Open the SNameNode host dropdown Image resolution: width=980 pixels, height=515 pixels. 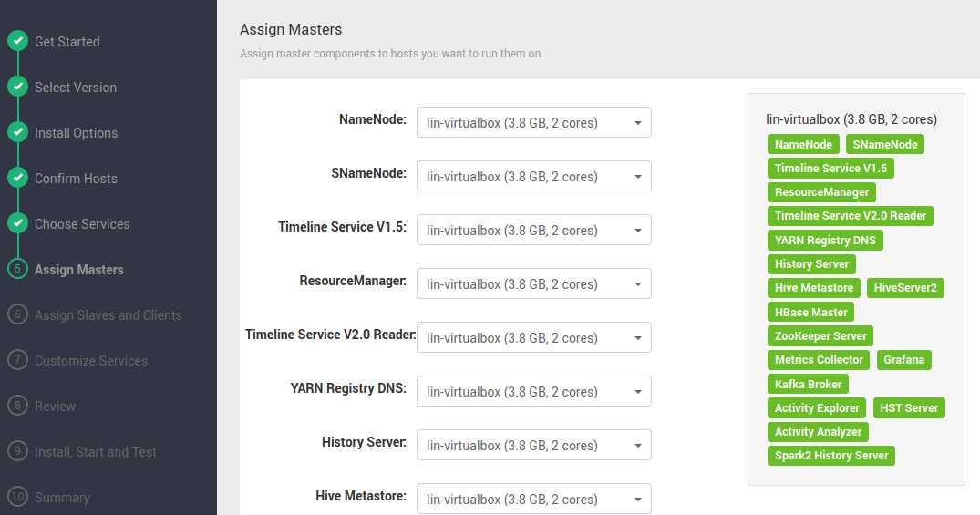(x=533, y=177)
